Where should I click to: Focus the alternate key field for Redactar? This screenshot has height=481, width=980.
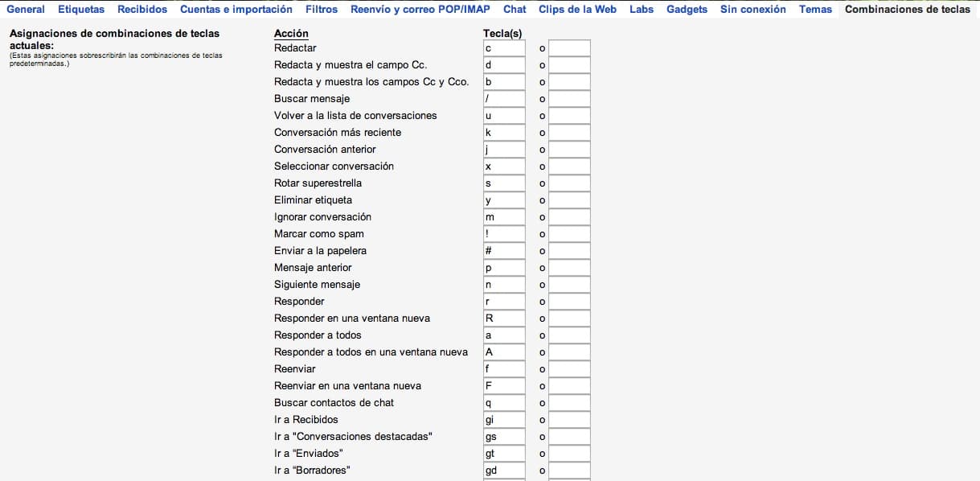[569, 48]
